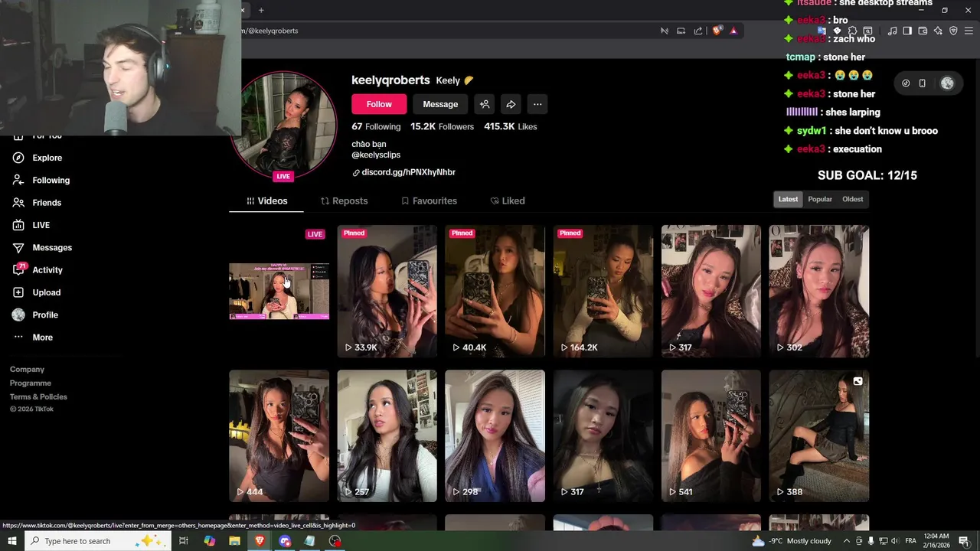Click the share page icon in address bar
The width and height of the screenshot is (980, 551).
[x=698, y=31]
